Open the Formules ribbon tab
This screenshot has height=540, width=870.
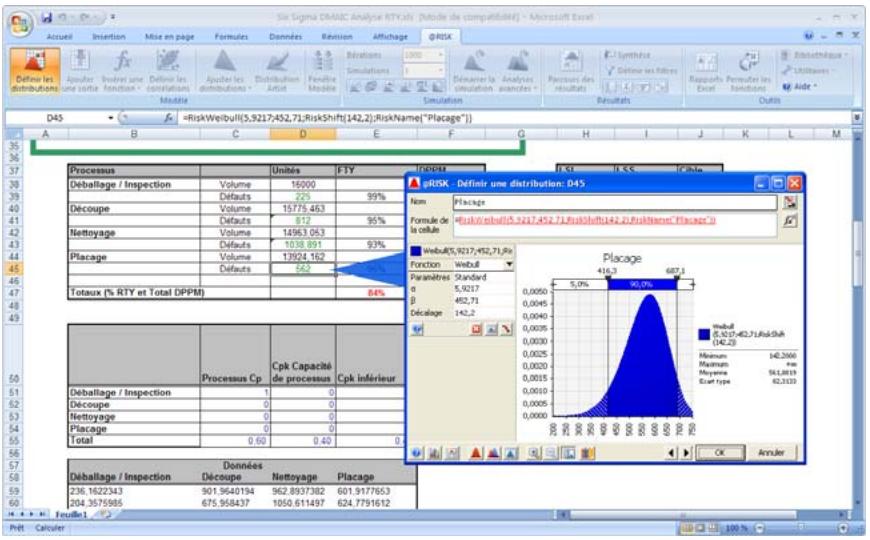(231, 37)
